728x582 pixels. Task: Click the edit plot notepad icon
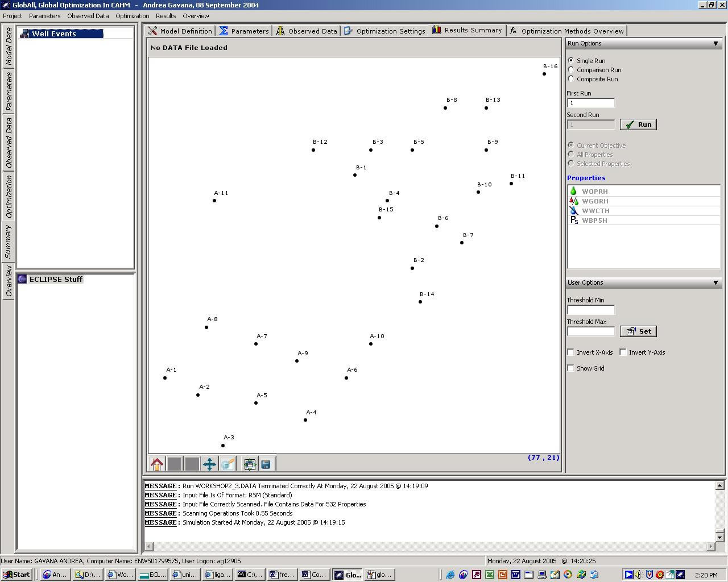(x=227, y=464)
